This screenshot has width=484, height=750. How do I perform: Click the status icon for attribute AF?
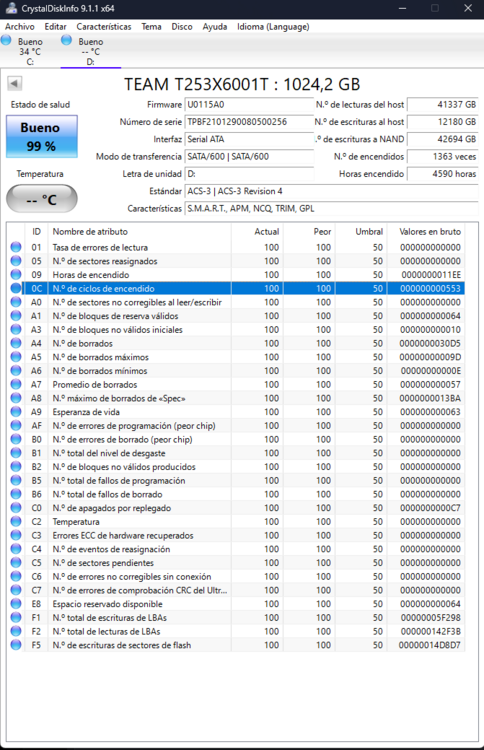point(16,425)
